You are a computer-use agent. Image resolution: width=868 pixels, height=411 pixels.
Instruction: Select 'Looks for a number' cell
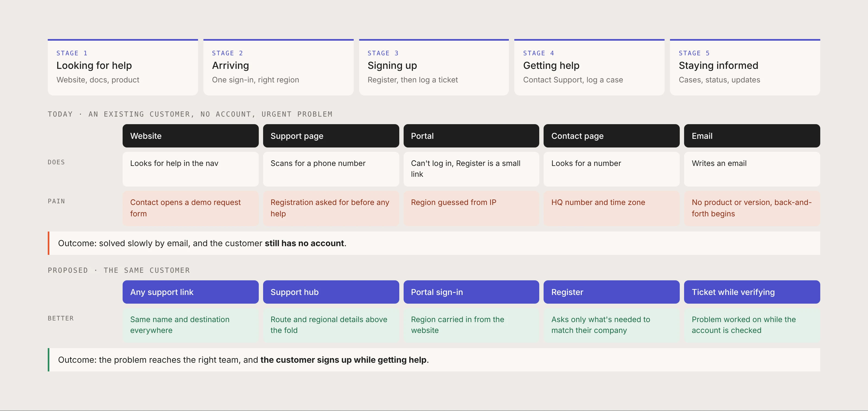[x=612, y=169]
